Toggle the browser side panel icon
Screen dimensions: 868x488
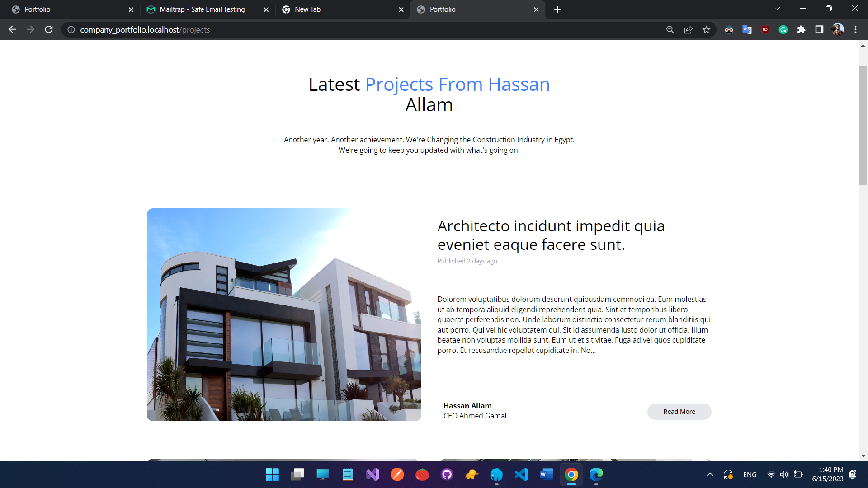click(x=819, y=30)
